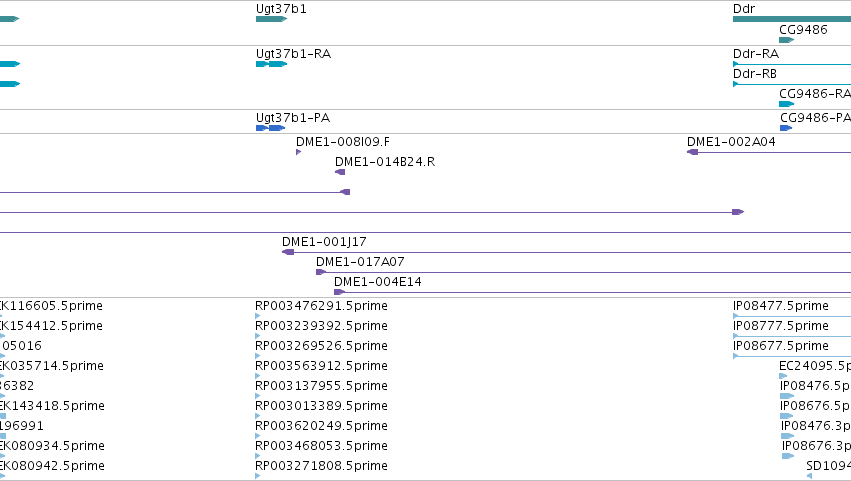Viewport: 851px width, 481px height.
Task: Click the RP003271808.5prime EST label
Action: [x=321, y=466]
